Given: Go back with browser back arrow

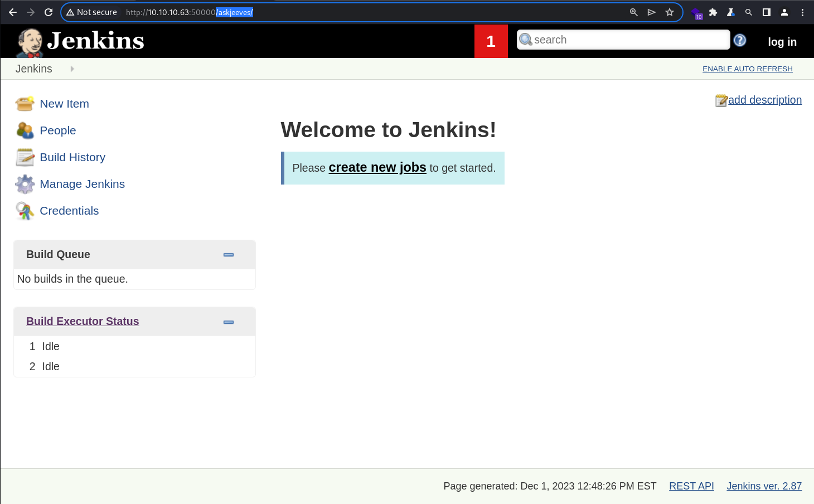Looking at the screenshot, I should [13, 12].
